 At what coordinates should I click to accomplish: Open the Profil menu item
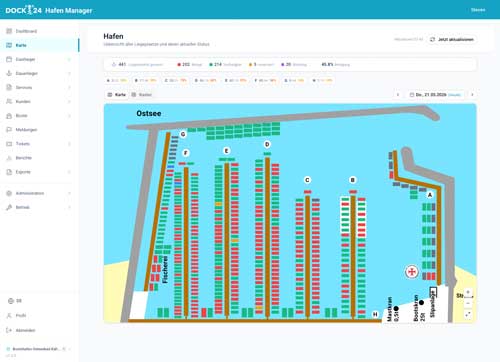pos(39,315)
